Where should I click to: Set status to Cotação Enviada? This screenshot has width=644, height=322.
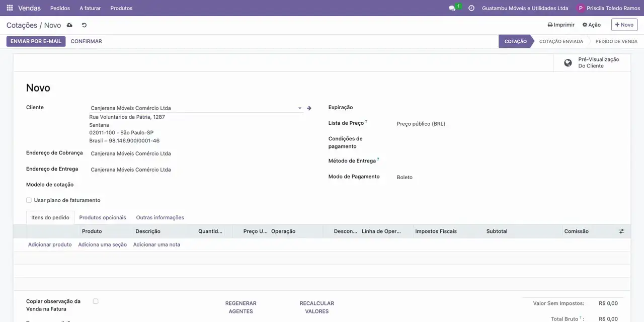[x=561, y=41]
